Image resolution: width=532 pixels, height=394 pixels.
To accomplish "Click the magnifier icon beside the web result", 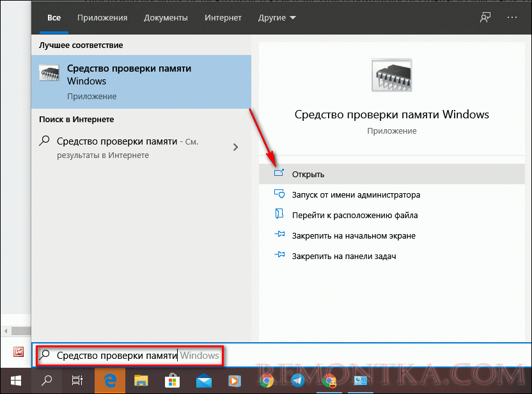I will coord(45,141).
